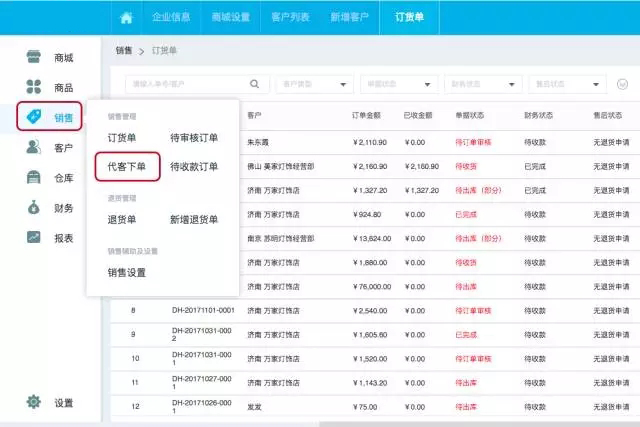Open the 财务 money bag icon

tap(34, 208)
